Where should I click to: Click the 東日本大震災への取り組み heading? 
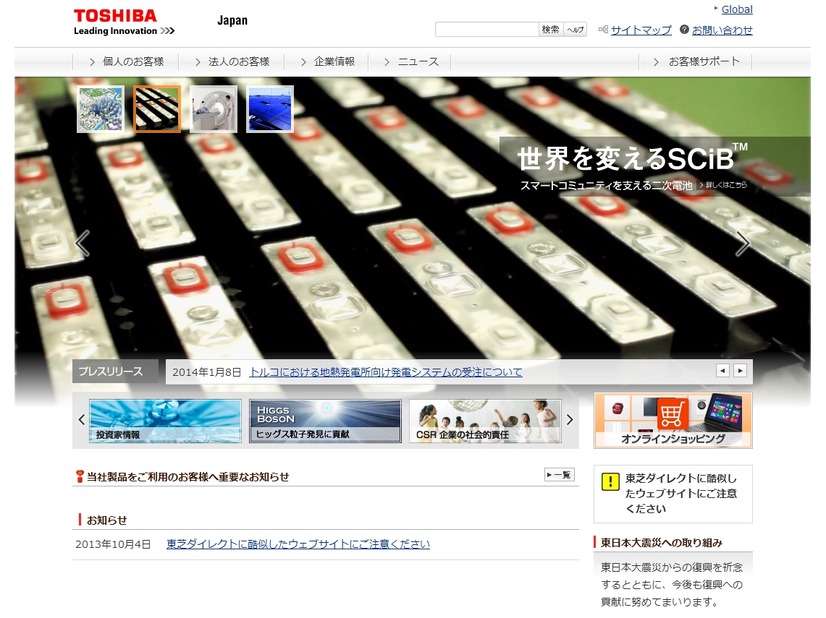tap(662, 543)
